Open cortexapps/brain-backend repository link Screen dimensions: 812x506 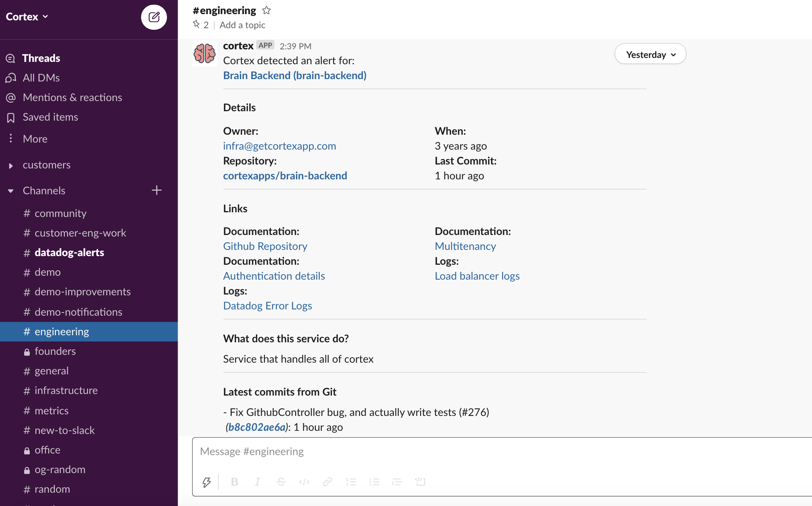pos(285,176)
